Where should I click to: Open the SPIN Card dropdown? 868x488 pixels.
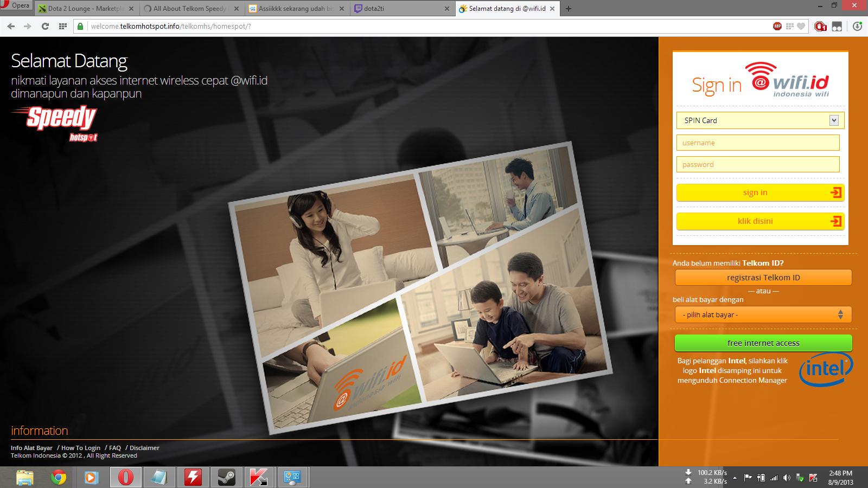(760, 120)
